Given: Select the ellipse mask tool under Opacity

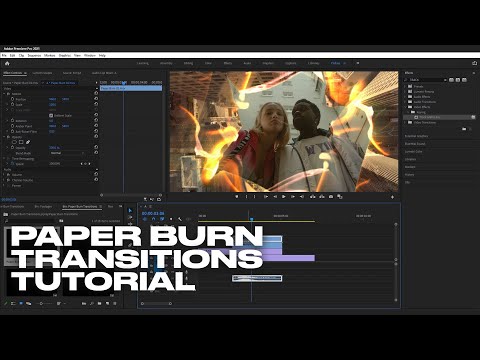Looking at the screenshot, I should [x=14, y=142].
